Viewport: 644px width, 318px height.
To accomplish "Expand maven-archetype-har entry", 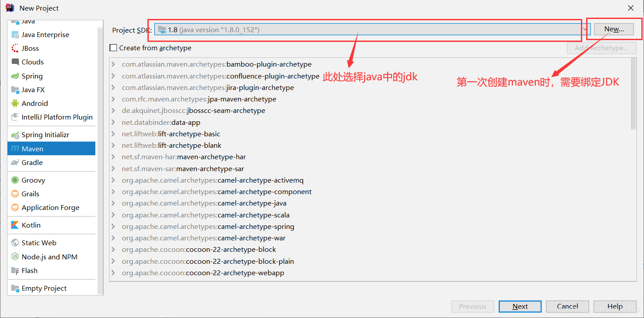I will (113, 157).
